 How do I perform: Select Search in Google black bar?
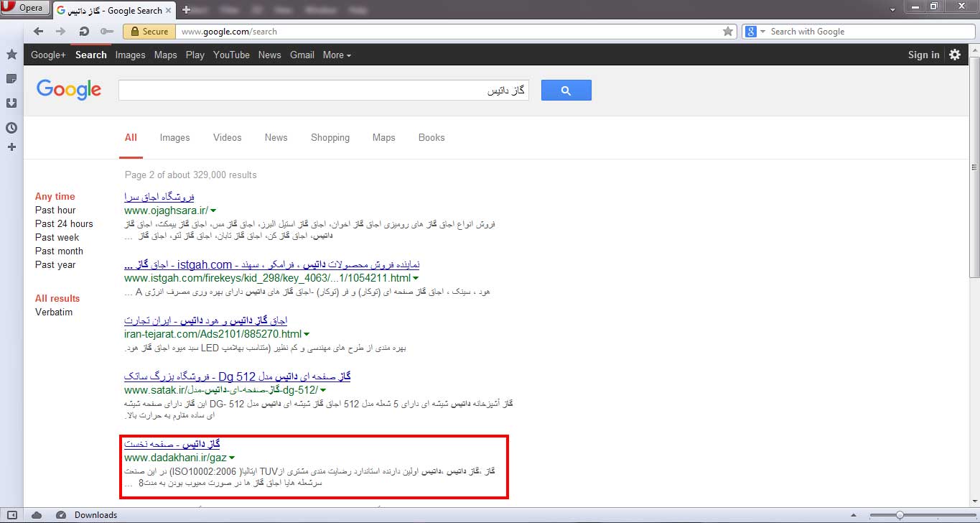[x=91, y=55]
